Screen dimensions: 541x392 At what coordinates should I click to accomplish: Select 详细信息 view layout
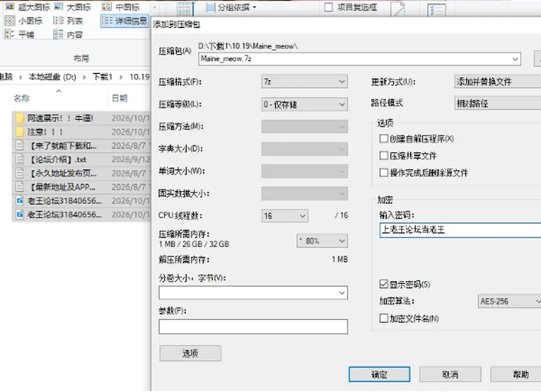124,21
